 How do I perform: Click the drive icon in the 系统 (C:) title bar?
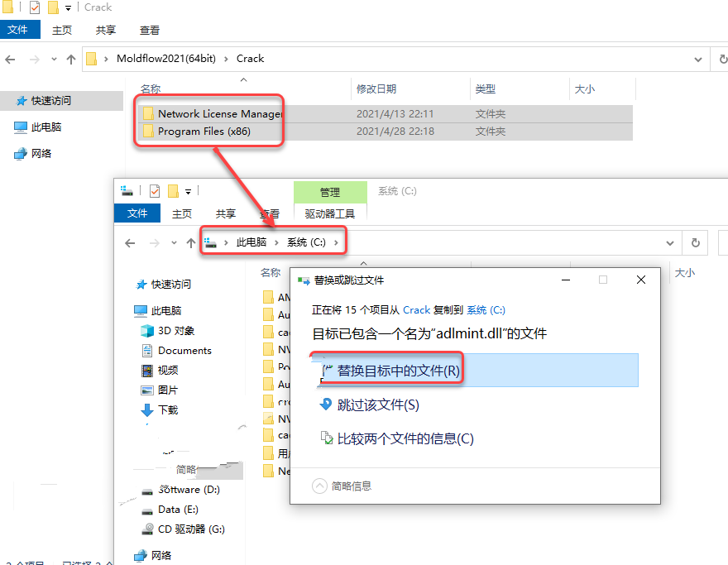coord(127,190)
